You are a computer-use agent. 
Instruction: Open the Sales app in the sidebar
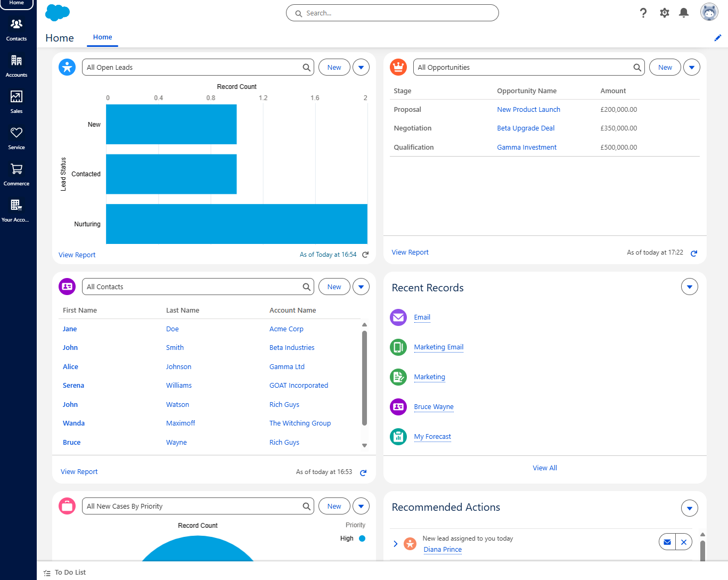coord(17,101)
